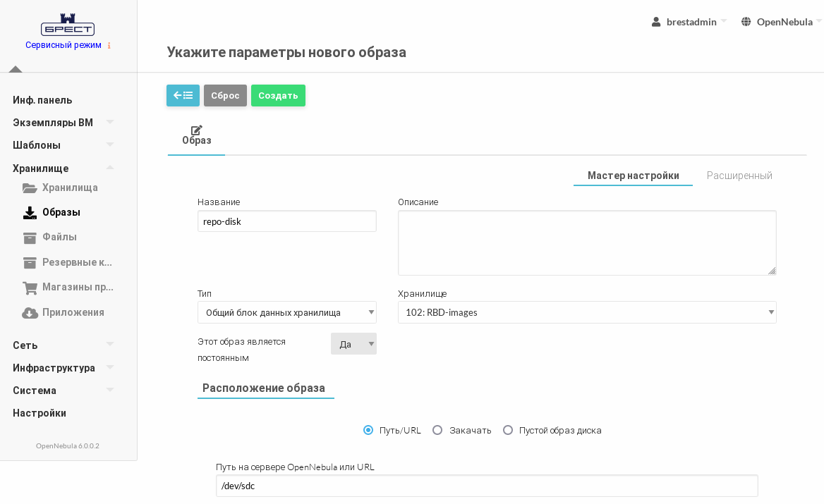Open the Хранилище datastore dropdown
The width and height of the screenshot is (824, 504).
pyautogui.click(x=586, y=312)
